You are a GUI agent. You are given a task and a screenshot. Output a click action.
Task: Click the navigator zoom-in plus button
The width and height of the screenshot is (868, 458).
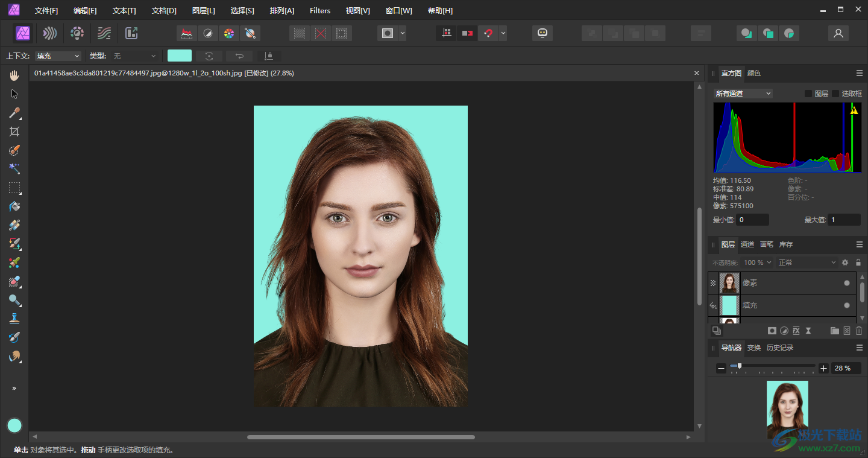823,368
